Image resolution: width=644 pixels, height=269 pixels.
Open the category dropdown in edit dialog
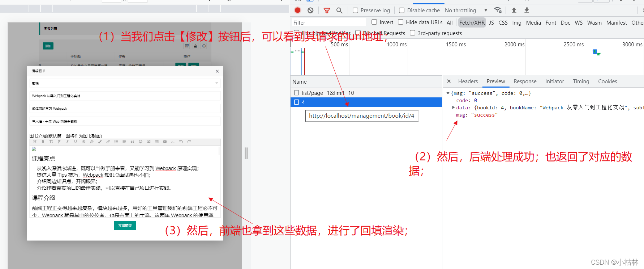click(x=125, y=83)
